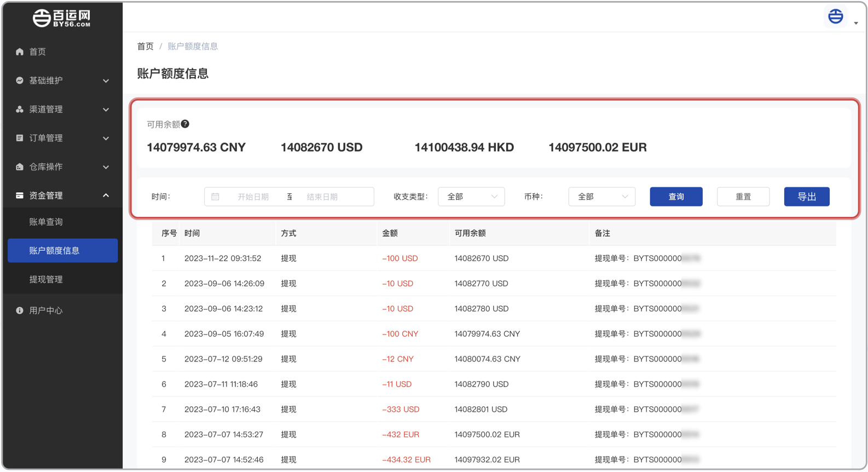Click the 订单管理 sidebar icon
Viewport: 868px width, 472px height.
point(20,138)
